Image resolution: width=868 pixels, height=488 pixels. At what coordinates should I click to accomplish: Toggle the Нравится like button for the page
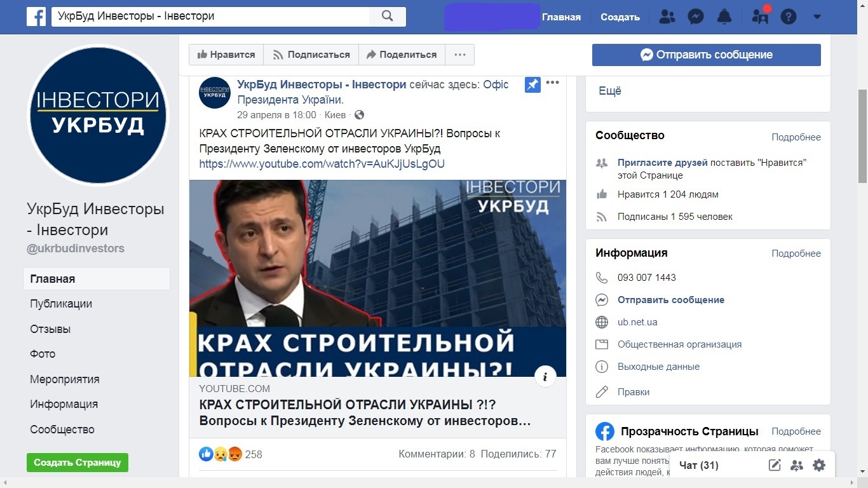pos(226,55)
